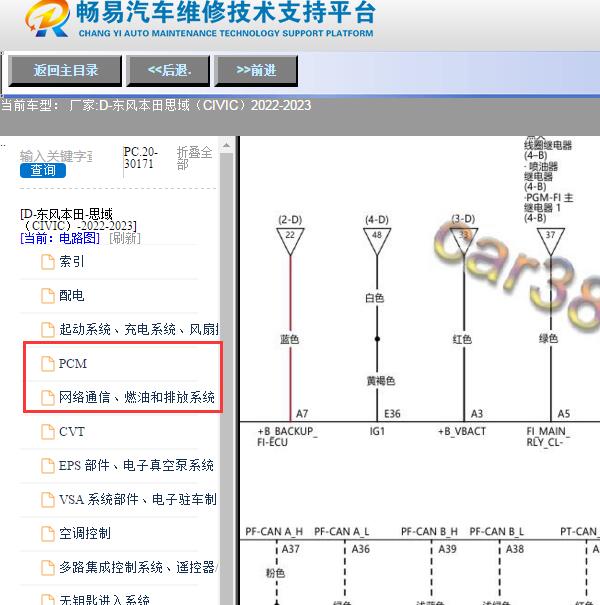Click the IG1 pin label
Screen dimensions: 600x605
click(377, 431)
